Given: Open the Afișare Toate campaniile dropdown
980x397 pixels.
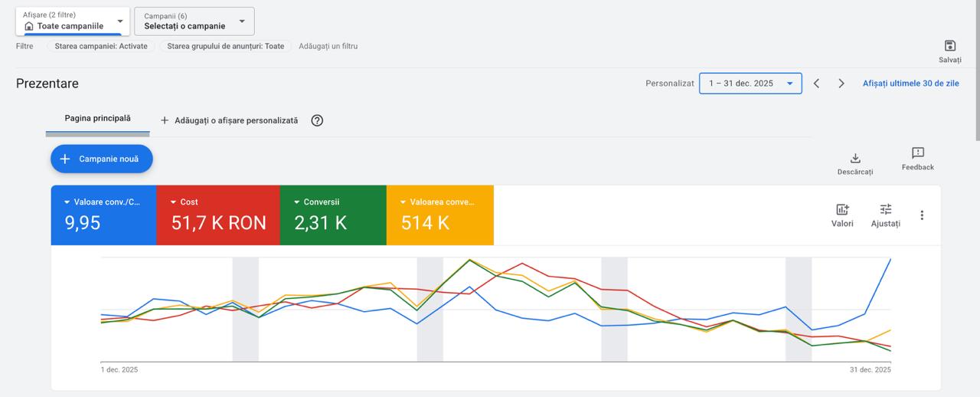Looking at the screenshot, I should (73, 21).
